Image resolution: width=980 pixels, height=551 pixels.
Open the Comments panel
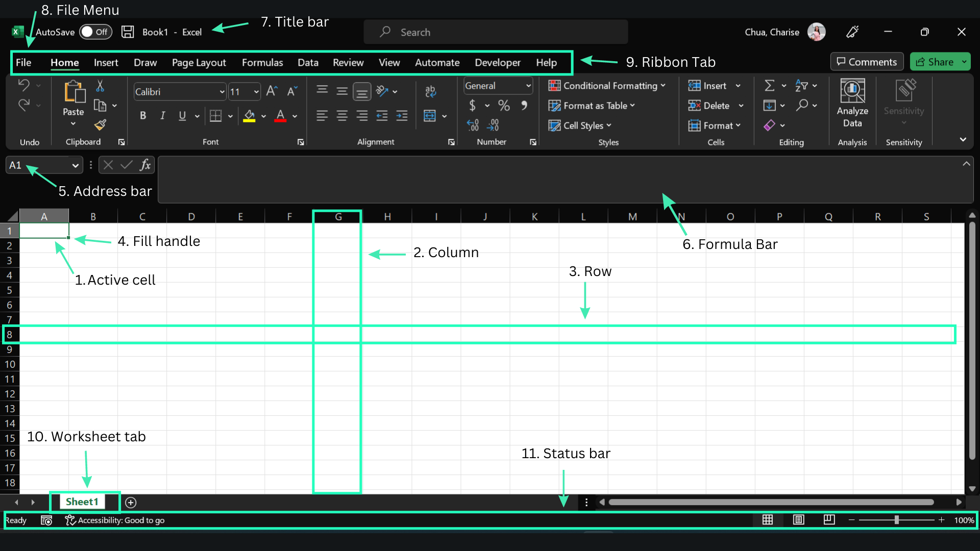(x=866, y=61)
